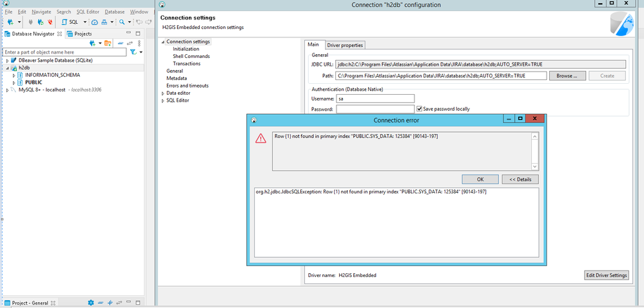The height and width of the screenshot is (308, 644).
Task: Open the Edit menu
Action: 22,12
